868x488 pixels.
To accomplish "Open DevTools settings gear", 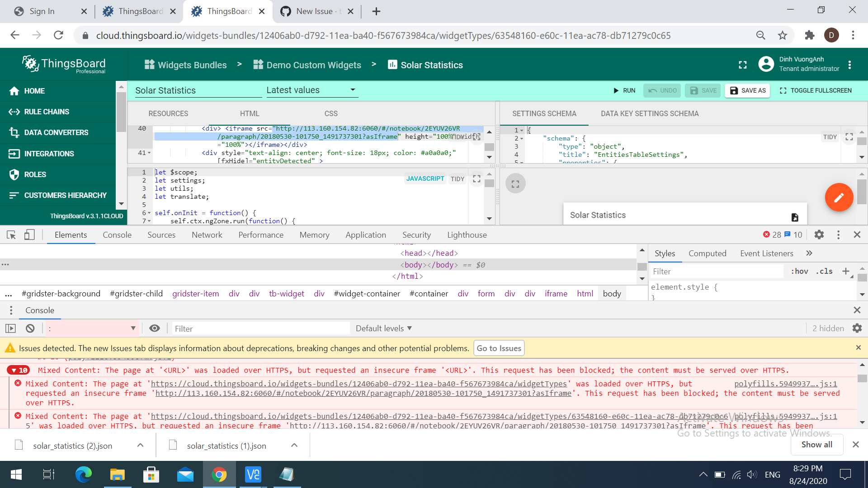I will click(819, 235).
